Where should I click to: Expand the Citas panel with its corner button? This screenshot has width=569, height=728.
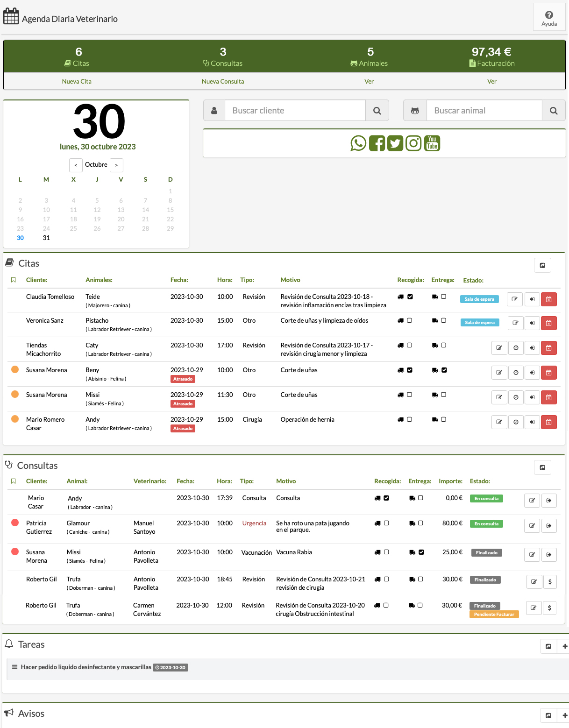542,265
